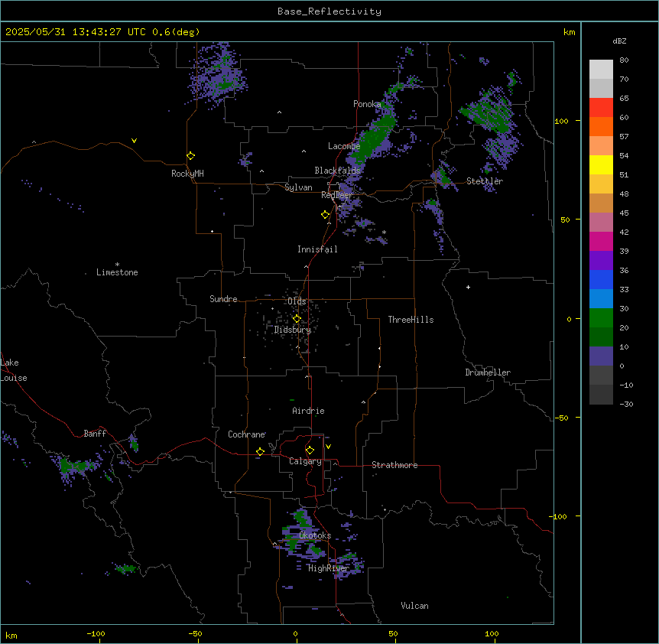This screenshot has height=644, width=659.
Task: Click the vertical axis 100 km tick label
Action: [561, 121]
